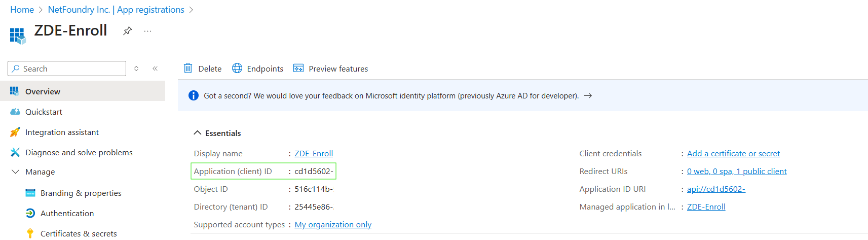Focus the sidebar Search input field

coord(67,68)
